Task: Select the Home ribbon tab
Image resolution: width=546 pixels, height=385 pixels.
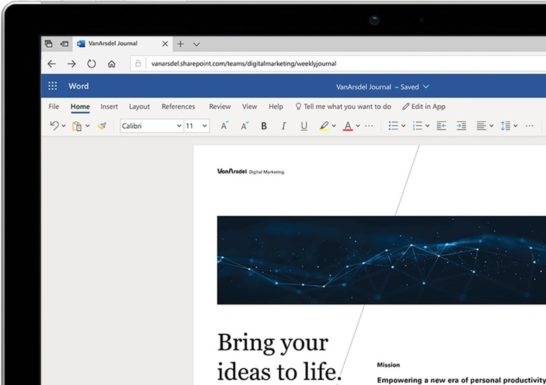Action: tap(80, 107)
